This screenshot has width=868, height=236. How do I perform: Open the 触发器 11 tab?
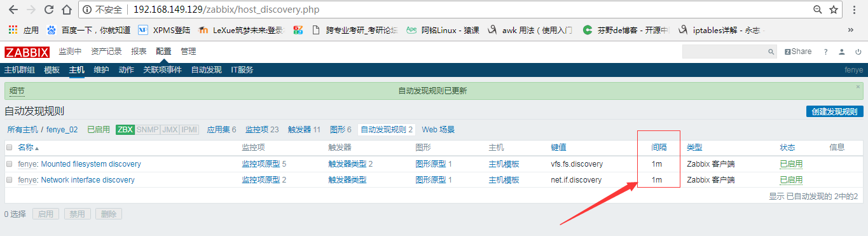(304, 130)
